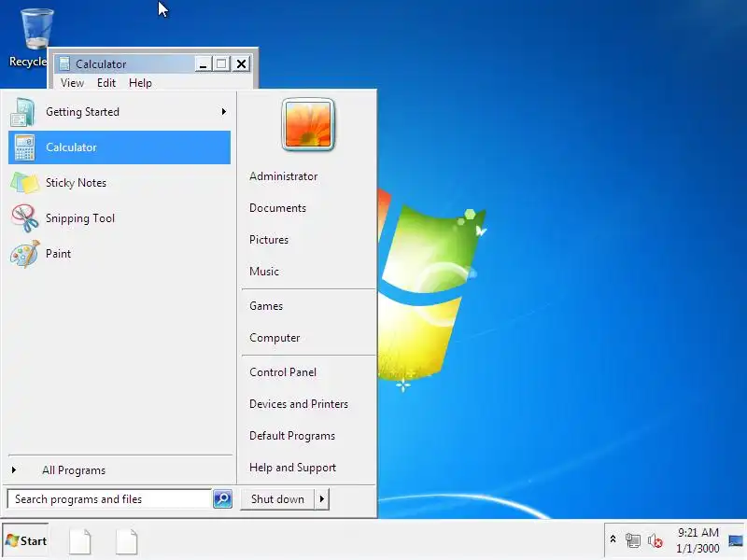Screen dimensions: 747x560
Task: Open Computer from Start menu
Action: pos(275,338)
